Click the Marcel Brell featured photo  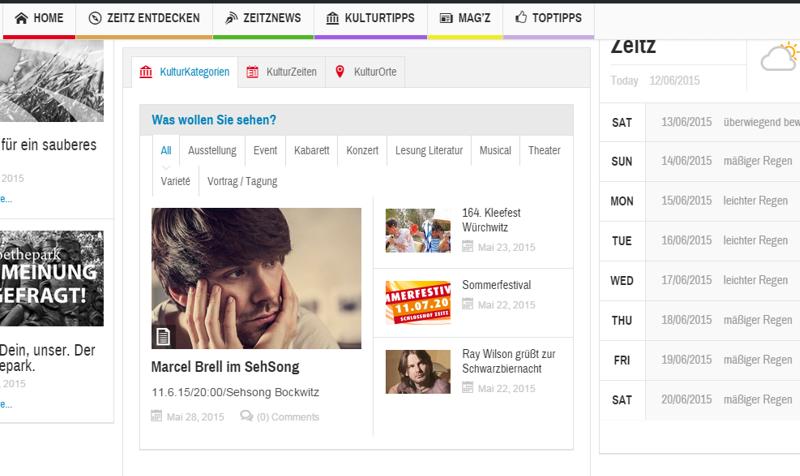pos(256,278)
